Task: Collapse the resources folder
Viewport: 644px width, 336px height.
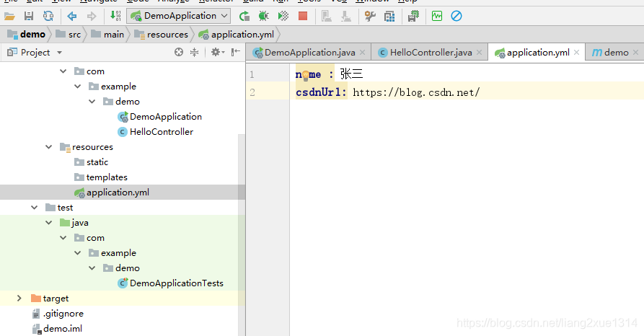Action: [x=49, y=147]
